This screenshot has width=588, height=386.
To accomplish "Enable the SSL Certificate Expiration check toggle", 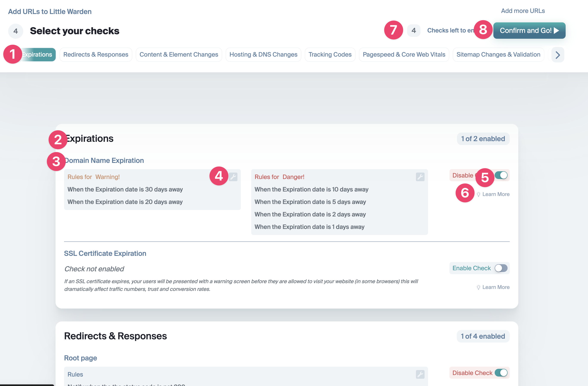I will 501,268.
